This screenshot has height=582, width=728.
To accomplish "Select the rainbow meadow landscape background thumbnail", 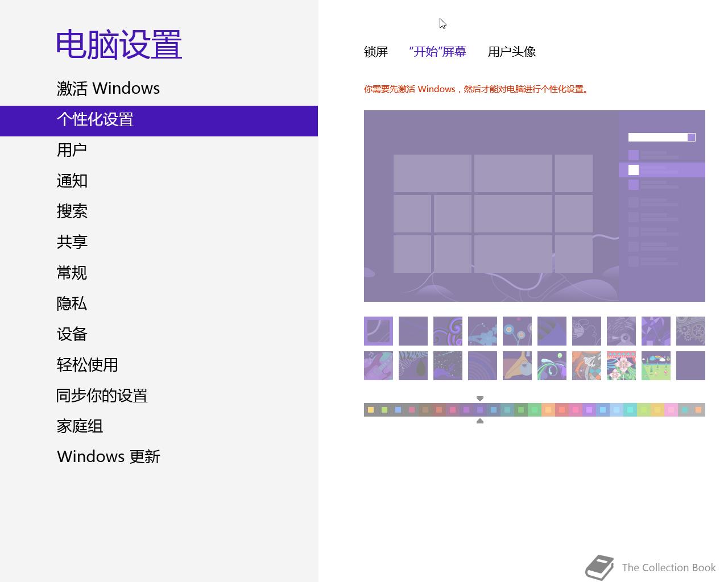I will (656, 365).
